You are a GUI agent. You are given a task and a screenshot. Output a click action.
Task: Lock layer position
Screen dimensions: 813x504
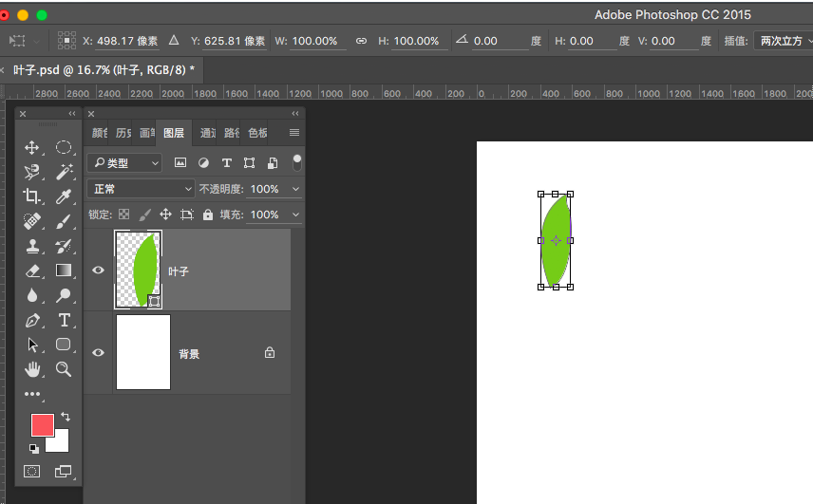(165, 215)
